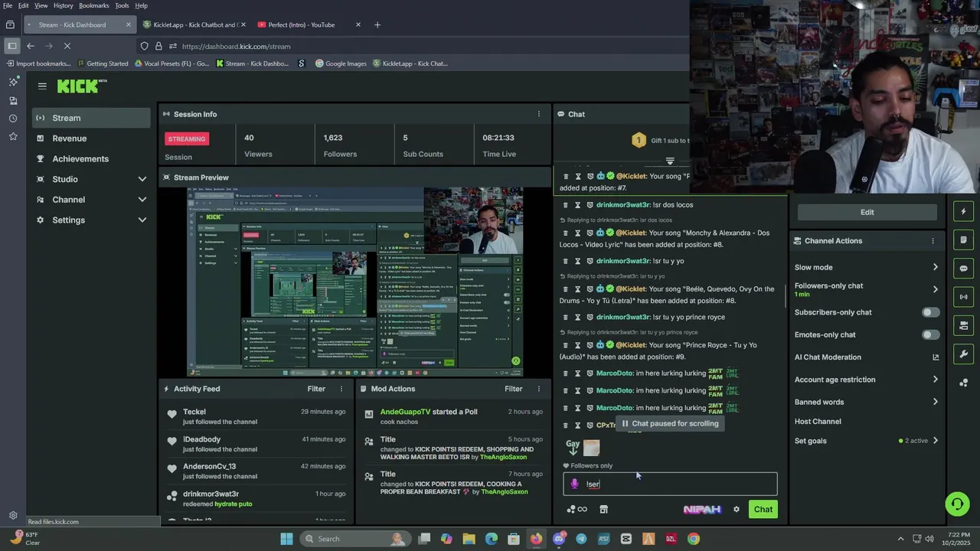Screen dimensions: 980x551
Task: Open Session Info three-dot options menu
Action: click(538, 114)
